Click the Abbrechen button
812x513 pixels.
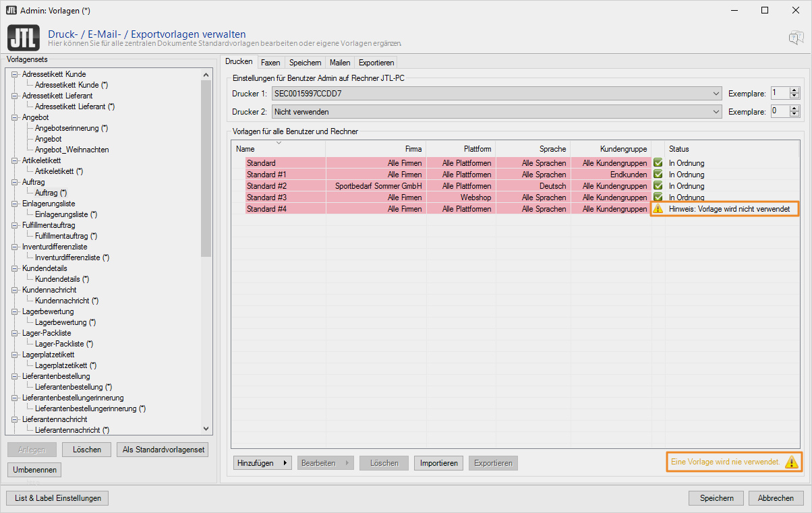[x=776, y=498]
